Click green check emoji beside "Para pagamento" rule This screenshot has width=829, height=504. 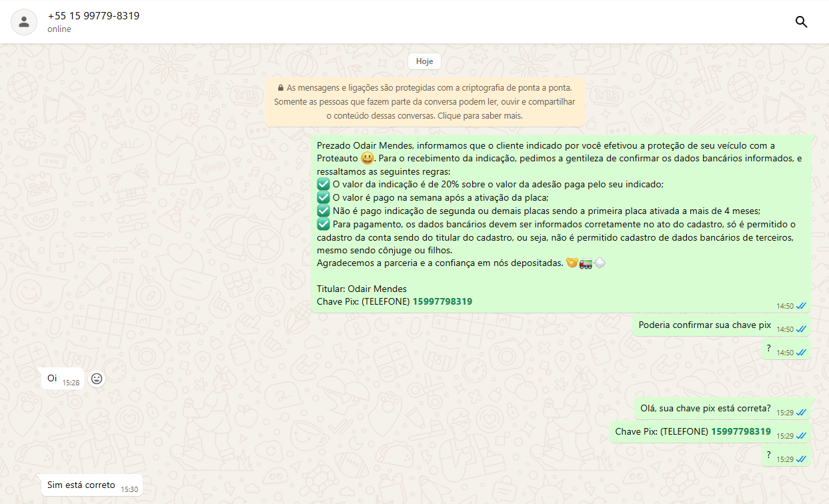[323, 224]
